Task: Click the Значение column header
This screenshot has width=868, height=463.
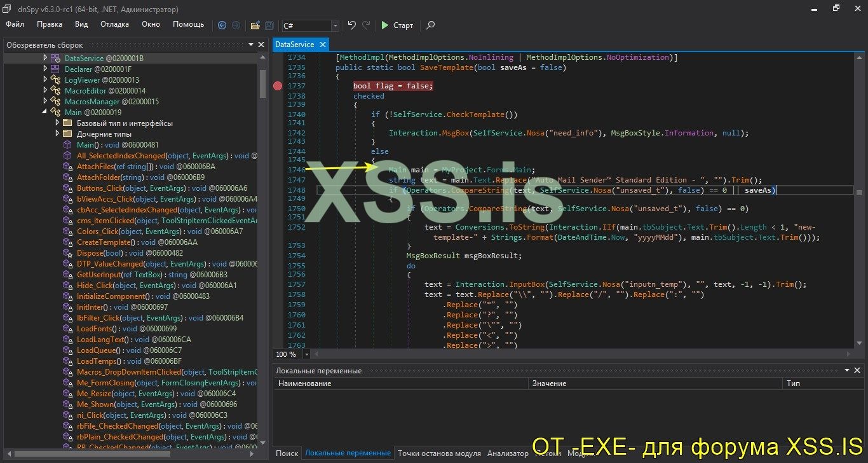Action: (655, 384)
